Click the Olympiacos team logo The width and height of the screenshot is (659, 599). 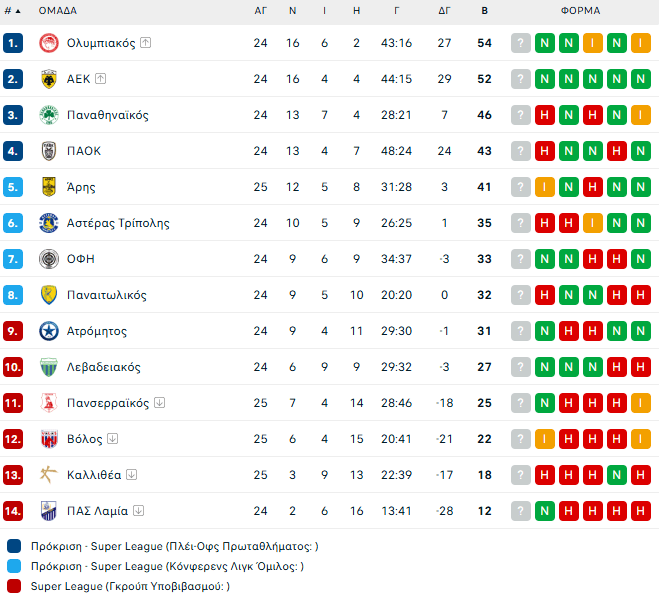(48, 43)
